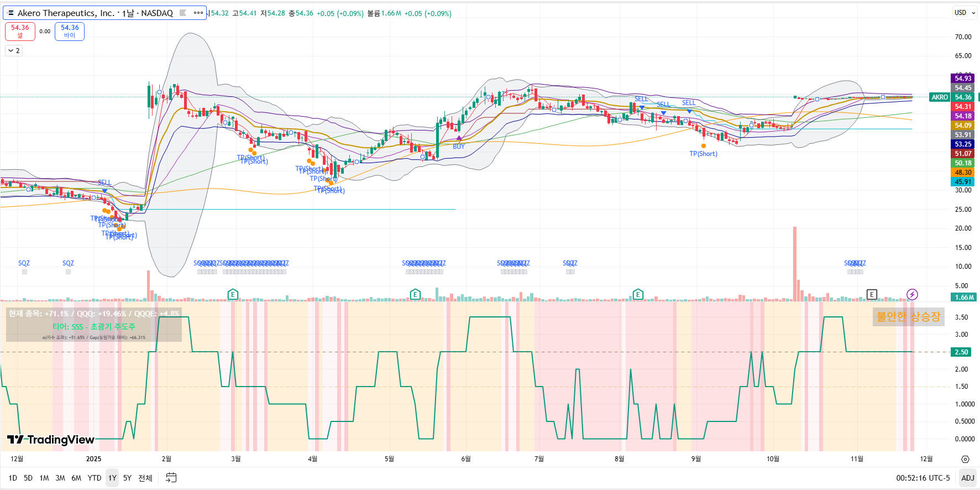
Task: Click the TP(Short) label in early September
Action: click(703, 154)
